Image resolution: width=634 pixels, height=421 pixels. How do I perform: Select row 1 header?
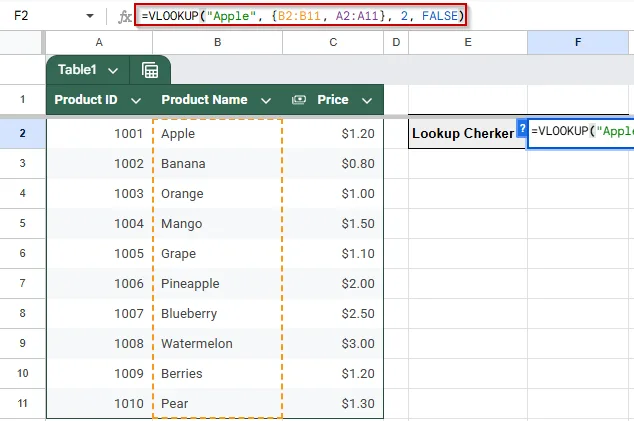point(23,99)
